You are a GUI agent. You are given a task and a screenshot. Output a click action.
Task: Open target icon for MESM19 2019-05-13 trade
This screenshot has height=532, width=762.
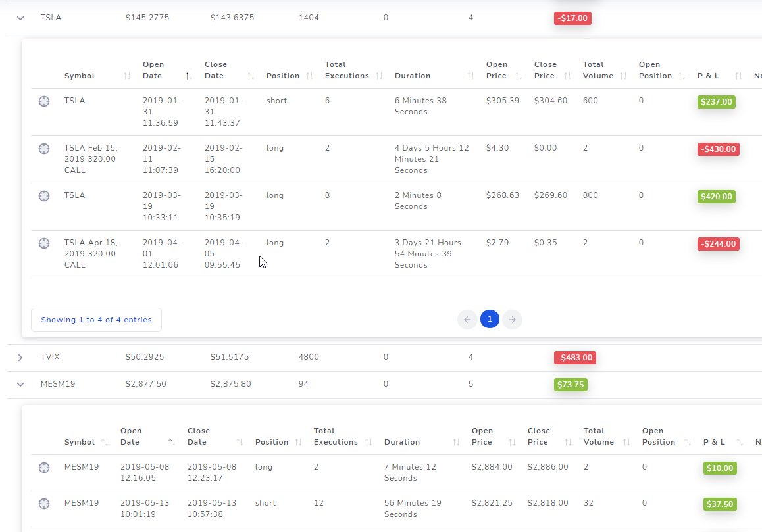(44, 504)
